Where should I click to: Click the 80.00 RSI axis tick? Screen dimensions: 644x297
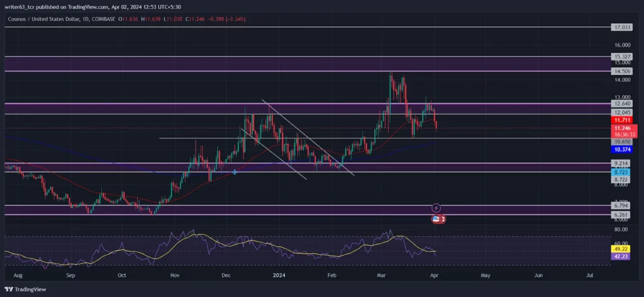pos(621,229)
